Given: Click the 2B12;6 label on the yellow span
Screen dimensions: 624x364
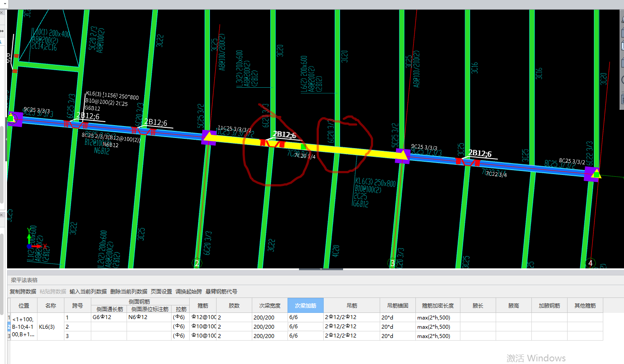Looking at the screenshot, I should point(284,135).
